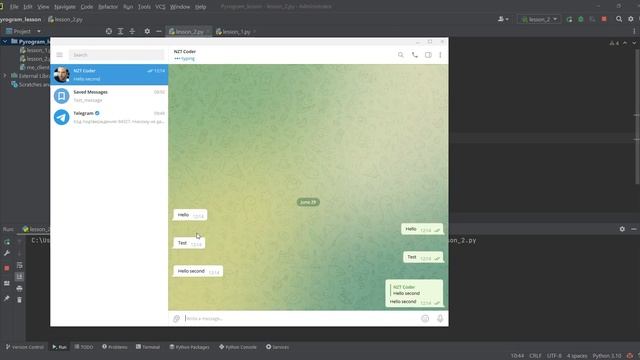
Task: Open the Terminal tool window
Action: pos(148,347)
